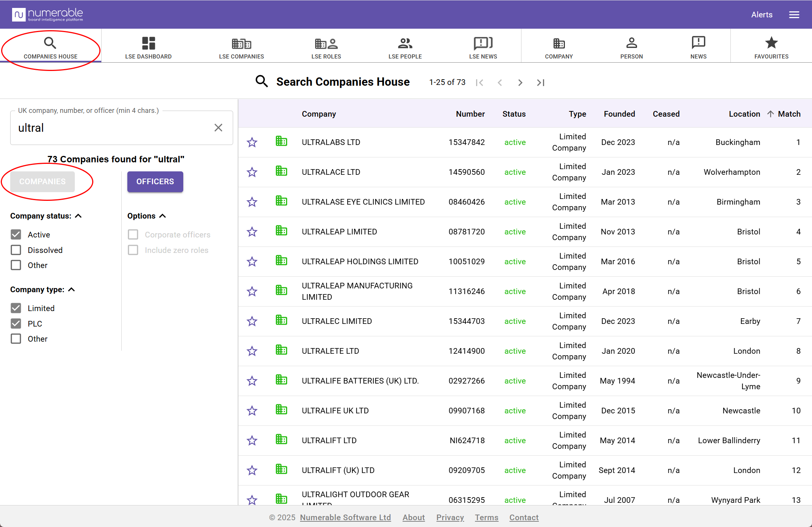Click the ULTRALACE LTD company building icon

click(x=281, y=171)
